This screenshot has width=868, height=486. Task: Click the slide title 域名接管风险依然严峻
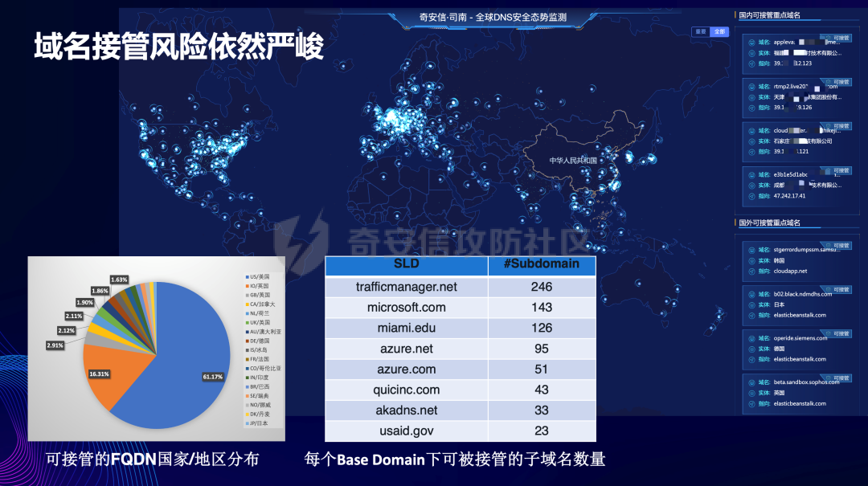coord(178,46)
